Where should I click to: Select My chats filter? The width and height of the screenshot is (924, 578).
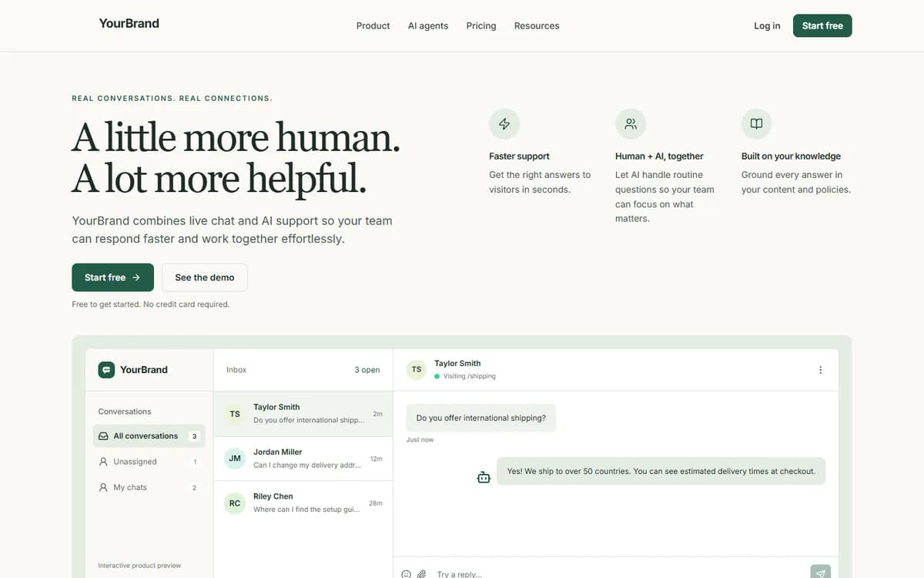tap(149, 487)
